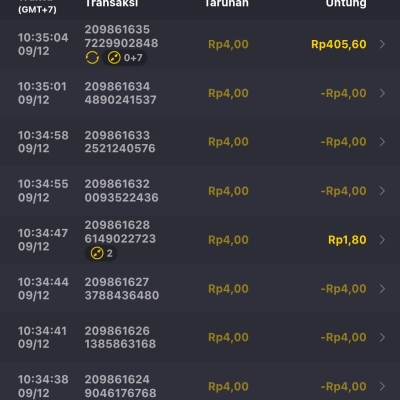
Task: Select the 10:34:58 09/12 timestamp
Action: 43,142
